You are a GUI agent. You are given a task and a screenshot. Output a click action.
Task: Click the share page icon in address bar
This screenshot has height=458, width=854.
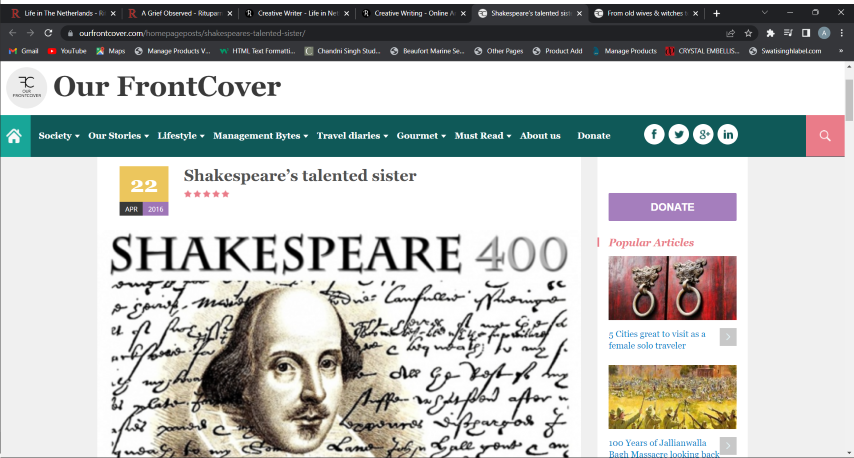[x=730, y=33]
